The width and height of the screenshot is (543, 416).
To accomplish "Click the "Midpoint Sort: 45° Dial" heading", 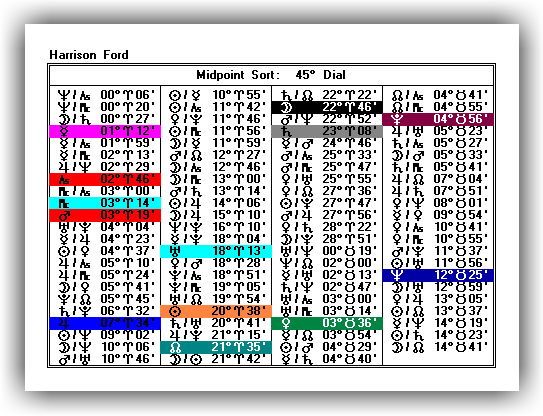I will 271,75.
